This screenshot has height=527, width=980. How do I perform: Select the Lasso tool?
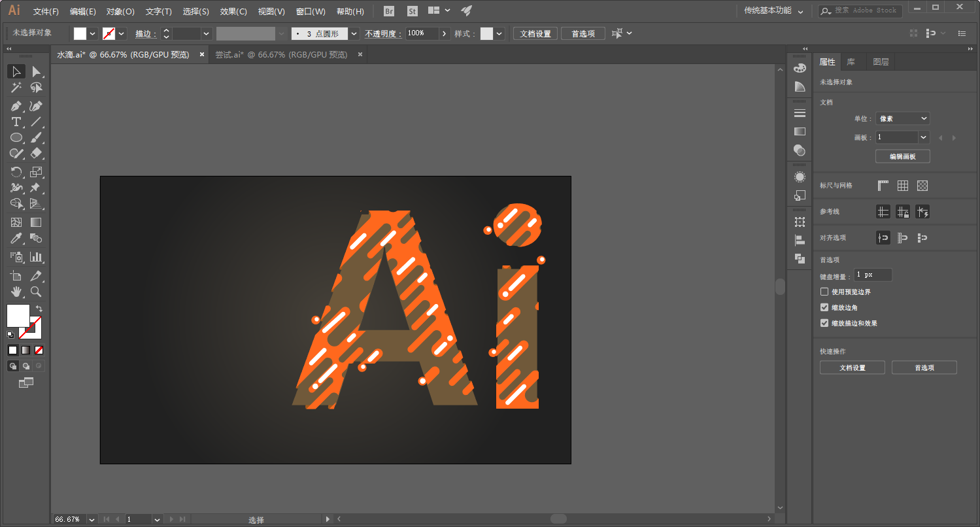click(37, 87)
